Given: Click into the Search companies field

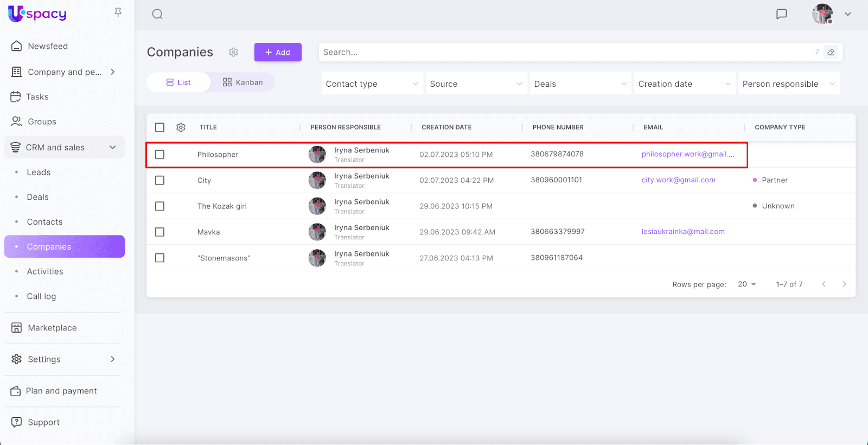Looking at the screenshot, I should (564, 52).
